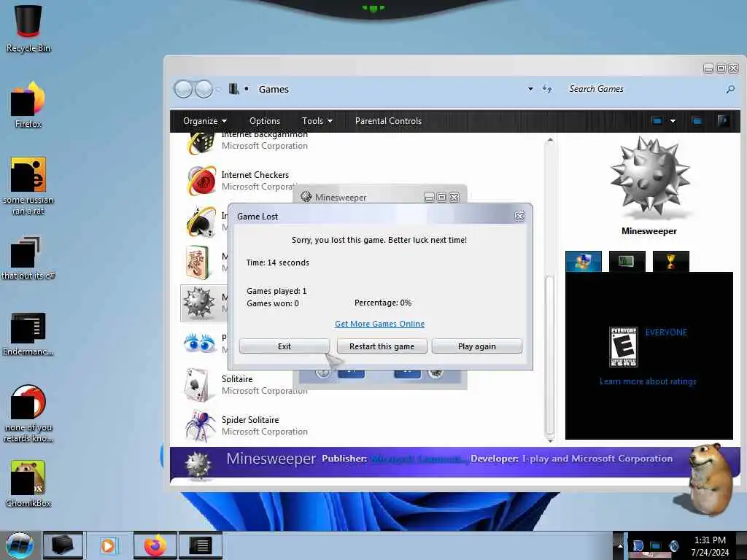The image size is (747, 560).
Task: Select the Solitaire cards icon
Action: coord(197,385)
